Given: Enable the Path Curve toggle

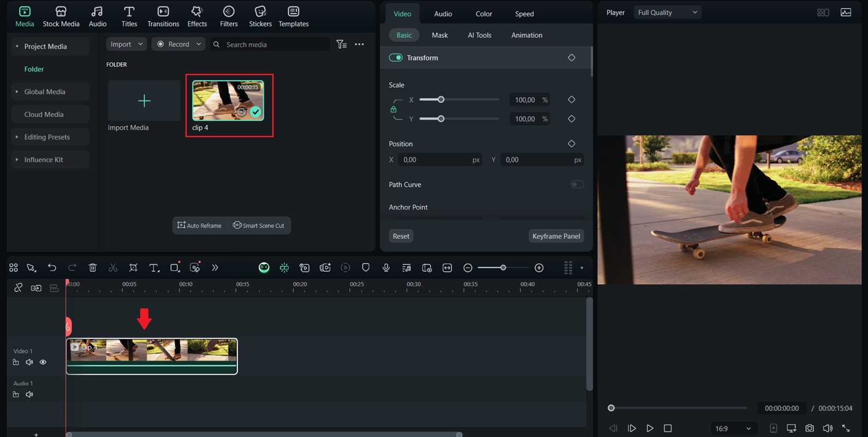Looking at the screenshot, I should point(577,185).
